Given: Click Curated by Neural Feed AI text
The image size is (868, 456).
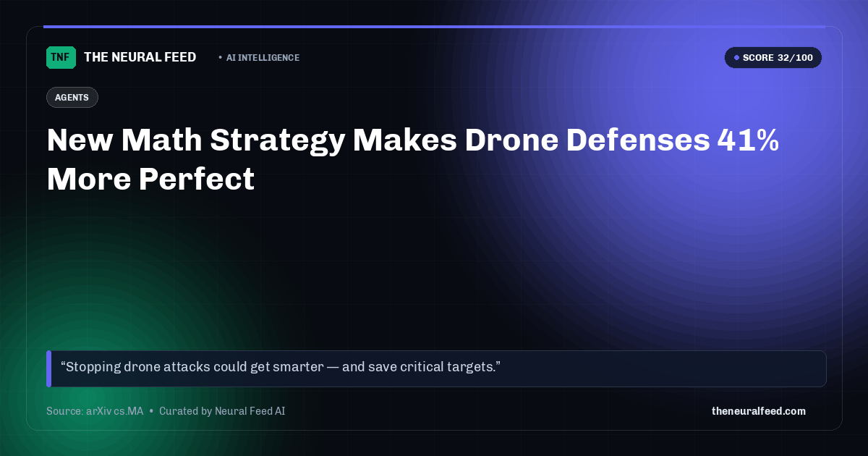Looking at the screenshot, I should [222, 411].
